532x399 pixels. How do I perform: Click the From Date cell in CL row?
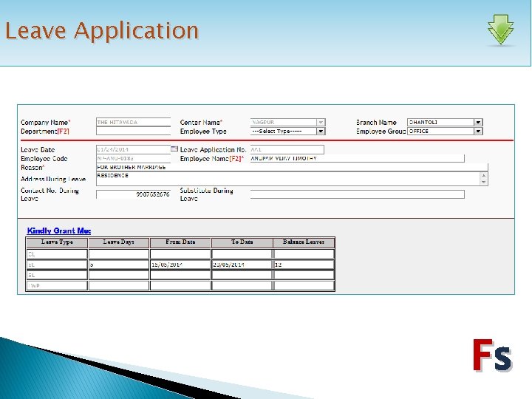(180, 254)
